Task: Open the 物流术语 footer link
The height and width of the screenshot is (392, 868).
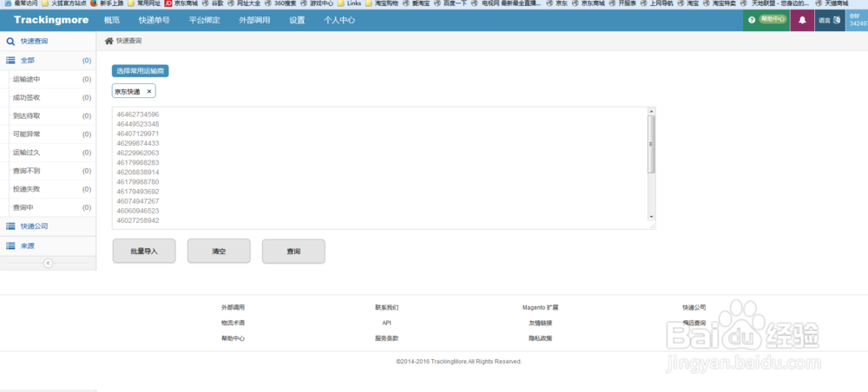Action: click(233, 323)
